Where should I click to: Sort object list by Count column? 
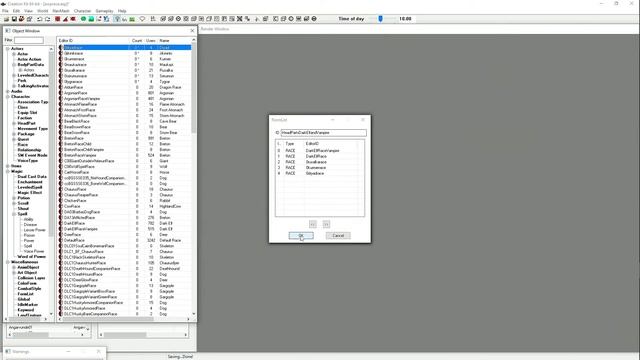pos(137,40)
